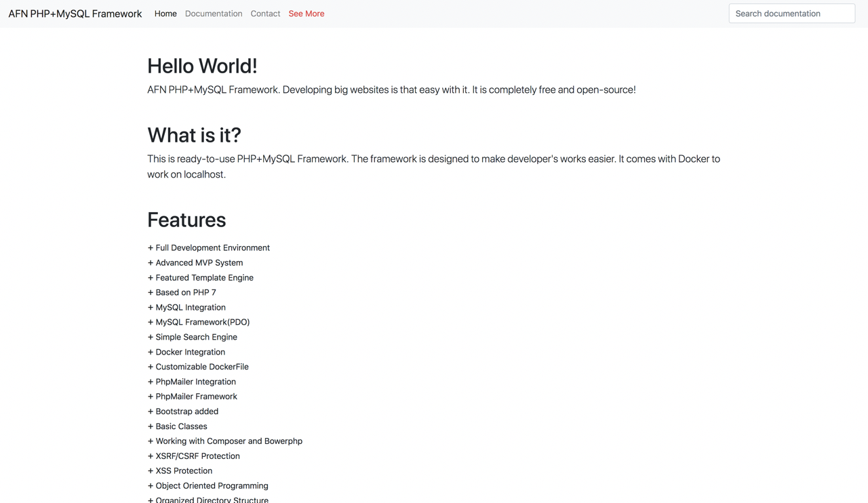The height and width of the screenshot is (503, 868).
Task: Click the 'XSS Protection' feature
Action: [x=180, y=471]
